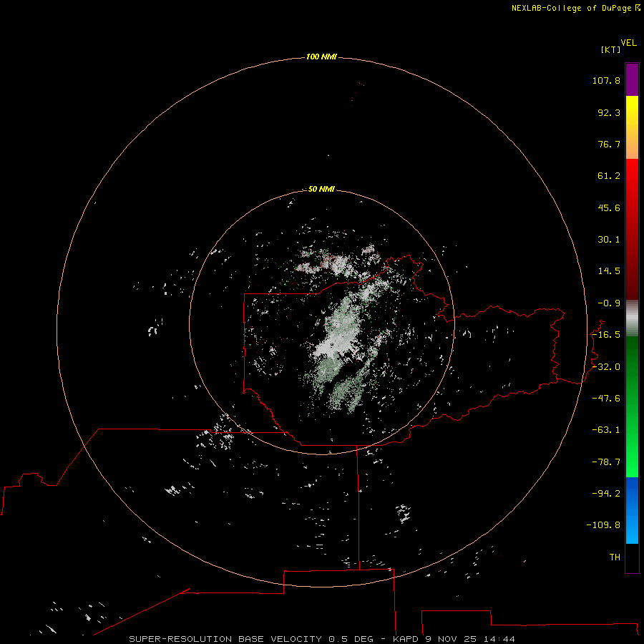Click the 14:44 timestamp in caption
The height and width of the screenshot is (644, 644).
coord(499,639)
